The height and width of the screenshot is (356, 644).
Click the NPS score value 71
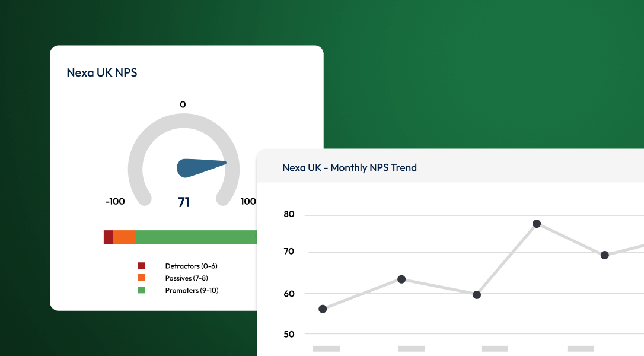pos(183,202)
